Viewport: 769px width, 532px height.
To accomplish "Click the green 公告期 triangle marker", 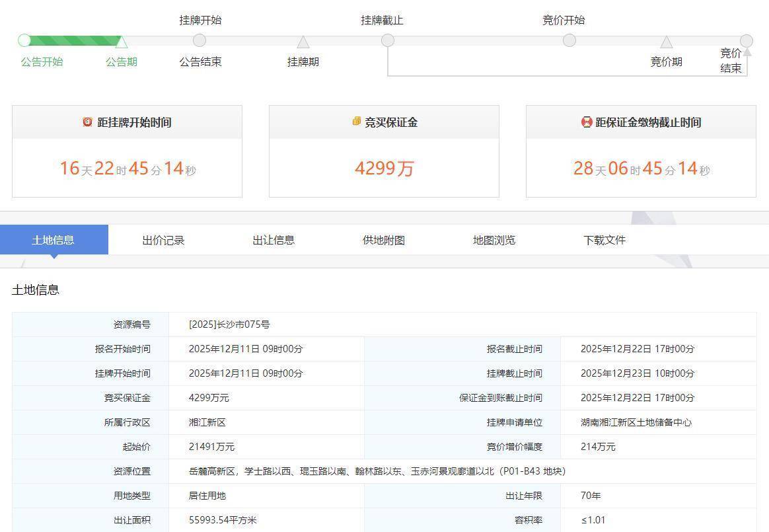I will 122,42.
